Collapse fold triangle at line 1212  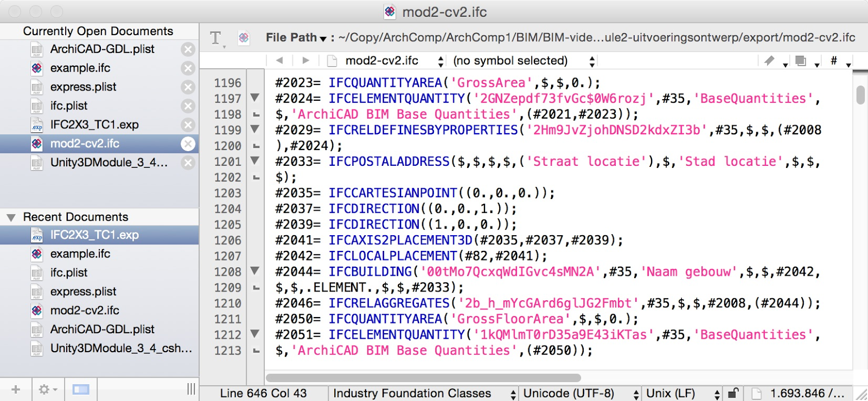254,334
